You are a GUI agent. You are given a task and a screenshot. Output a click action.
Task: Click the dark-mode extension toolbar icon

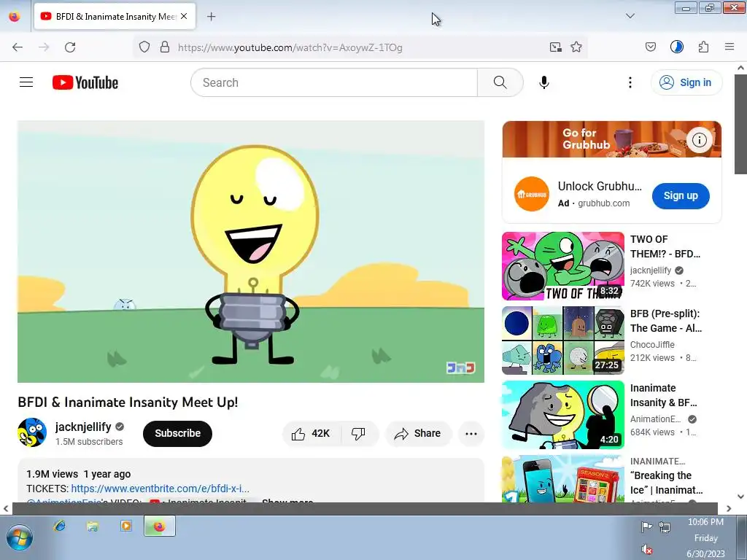click(x=676, y=47)
